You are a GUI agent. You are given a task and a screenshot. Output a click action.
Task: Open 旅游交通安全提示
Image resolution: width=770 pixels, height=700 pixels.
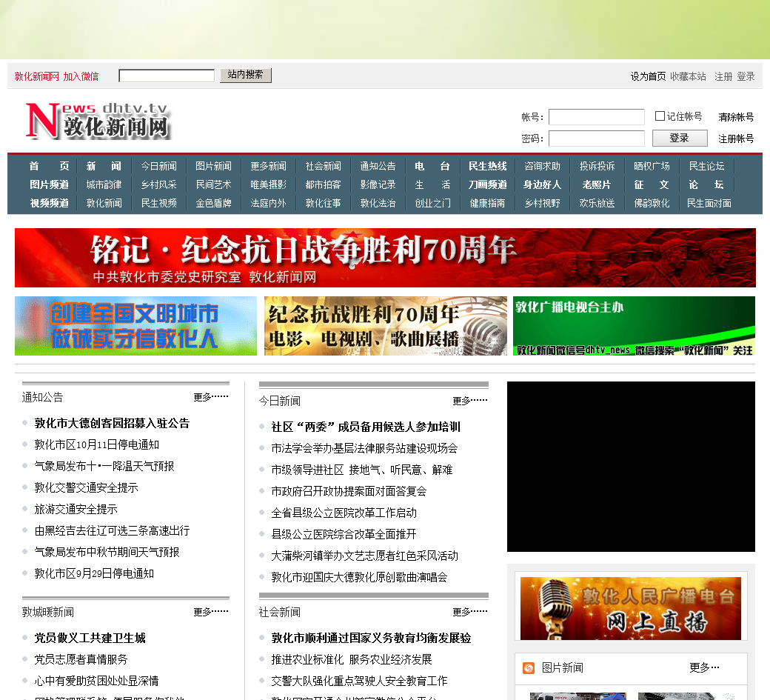coord(76,510)
